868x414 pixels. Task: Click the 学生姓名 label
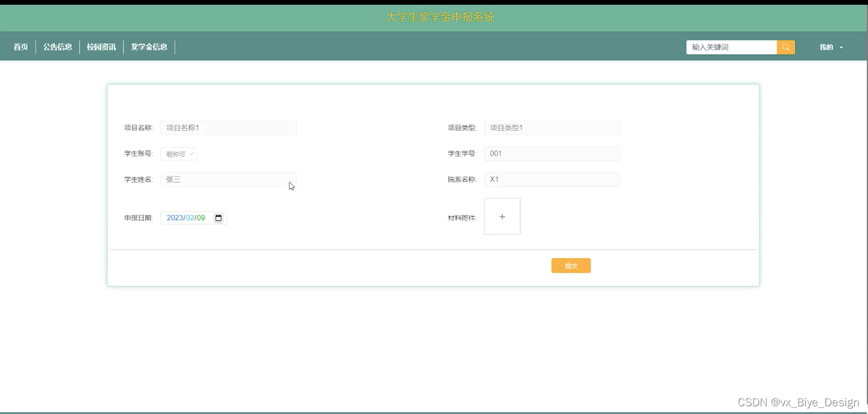(139, 179)
